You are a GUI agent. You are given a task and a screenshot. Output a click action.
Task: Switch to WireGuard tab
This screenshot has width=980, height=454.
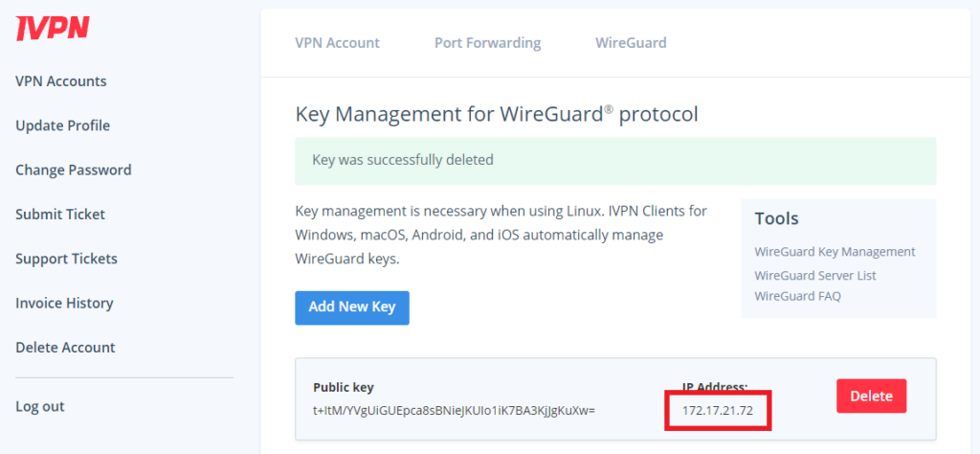coord(631,43)
